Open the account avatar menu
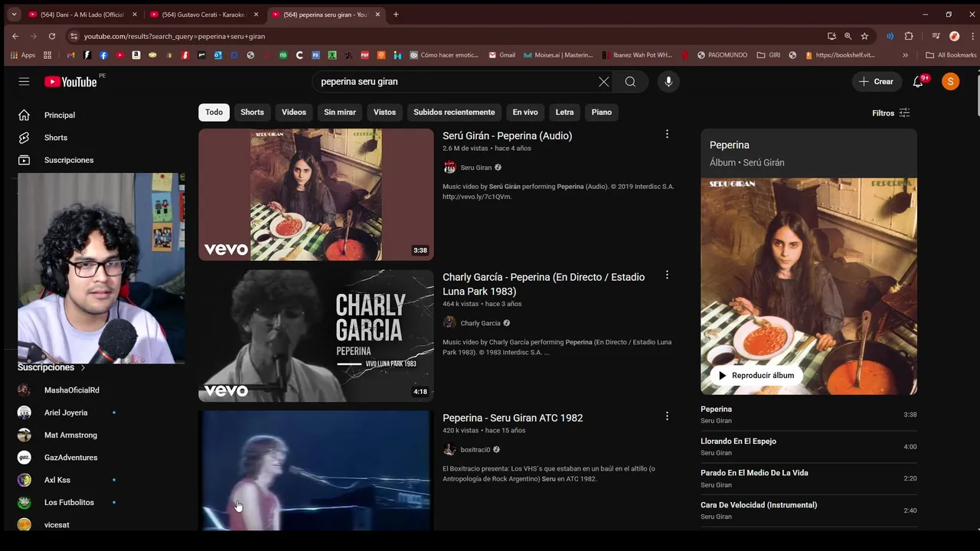This screenshot has height=551, width=980. point(950,82)
